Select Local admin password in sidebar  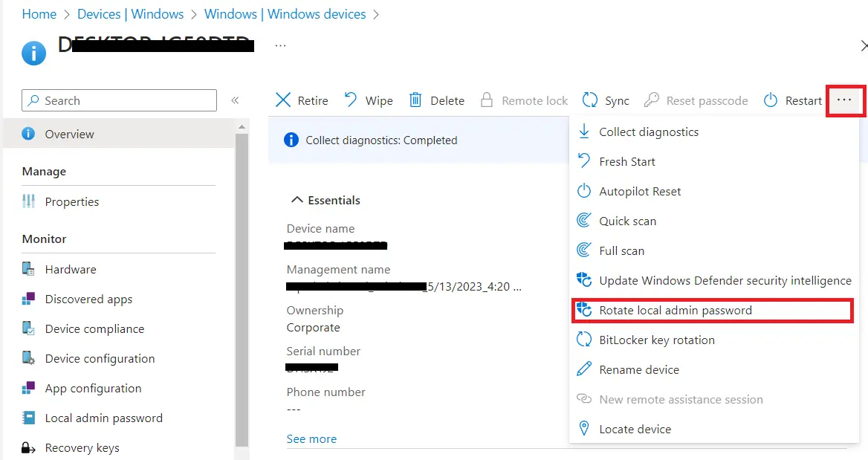click(x=103, y=418)
